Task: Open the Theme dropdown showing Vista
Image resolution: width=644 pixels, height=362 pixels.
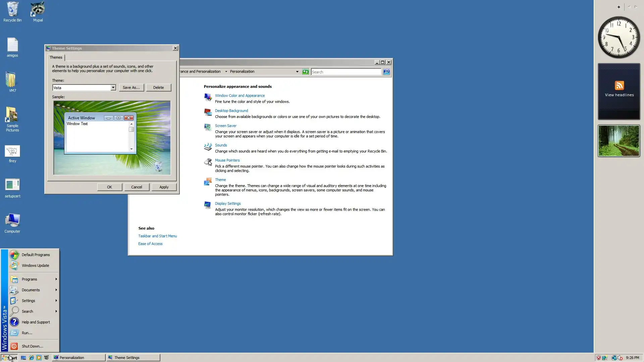Action: click(x=113, y=88)
